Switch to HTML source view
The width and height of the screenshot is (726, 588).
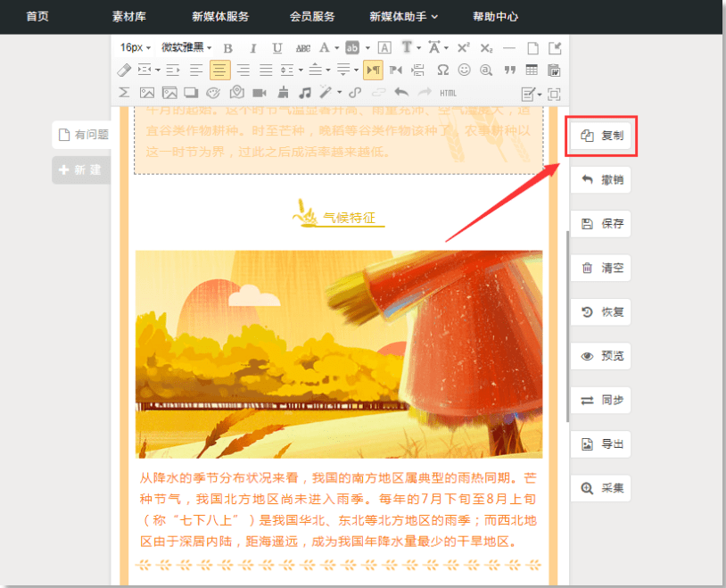448,93
